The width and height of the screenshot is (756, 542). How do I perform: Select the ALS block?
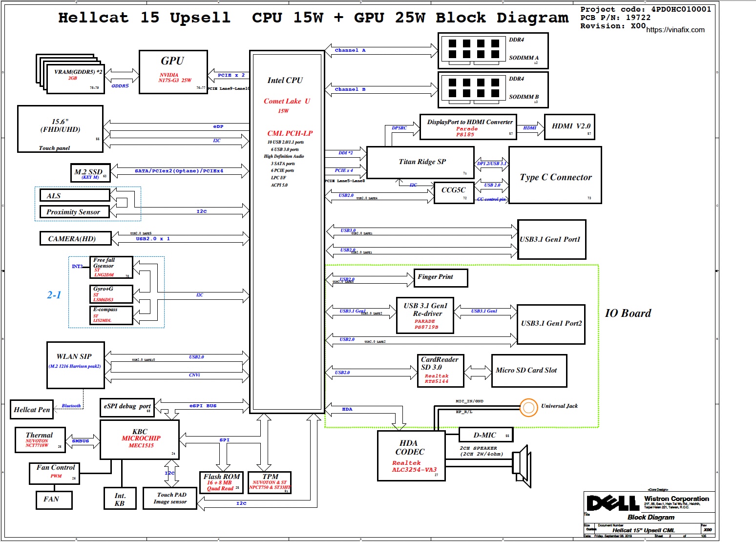coord(75,195)
